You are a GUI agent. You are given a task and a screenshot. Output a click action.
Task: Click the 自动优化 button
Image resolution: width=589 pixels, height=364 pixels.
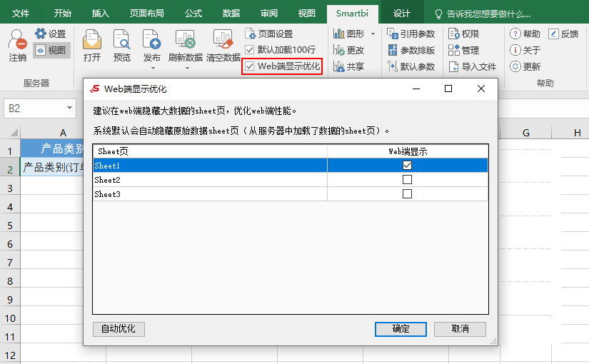pyautogui.click(x=119, y=329)
